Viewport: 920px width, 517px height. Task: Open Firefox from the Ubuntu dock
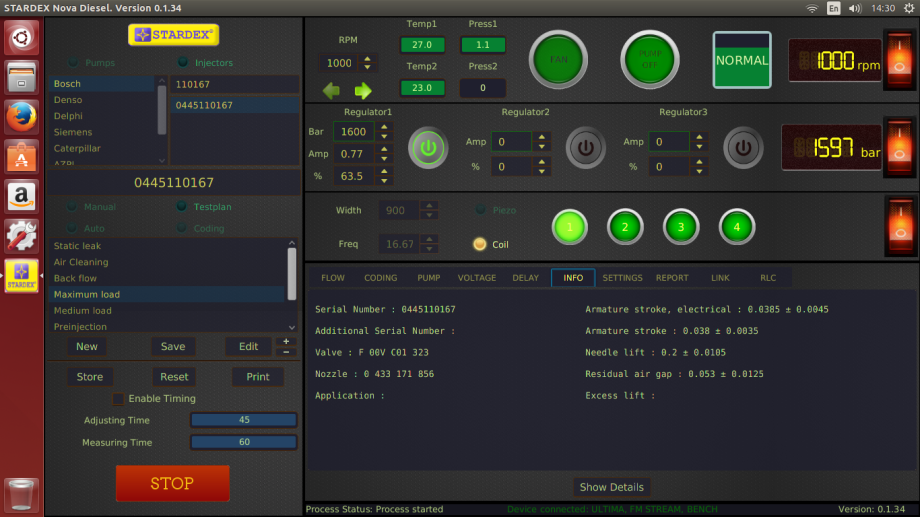[x=22, y=117]
